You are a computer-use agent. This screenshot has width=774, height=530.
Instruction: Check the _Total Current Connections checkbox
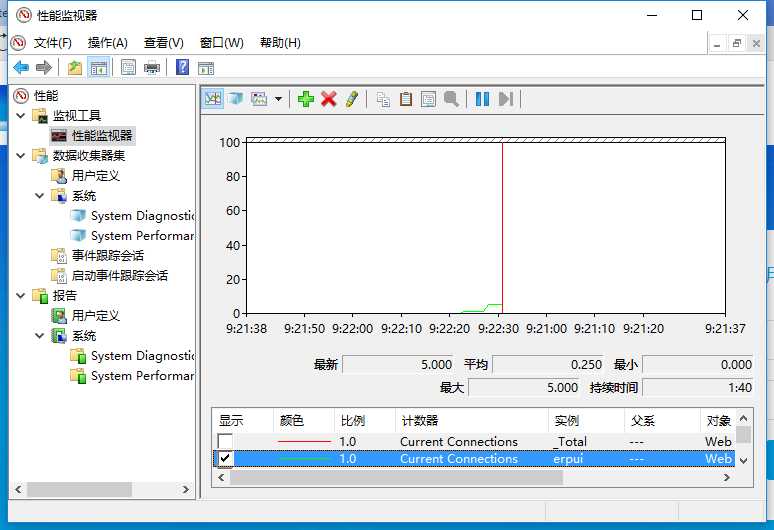[x=225, y=441]
